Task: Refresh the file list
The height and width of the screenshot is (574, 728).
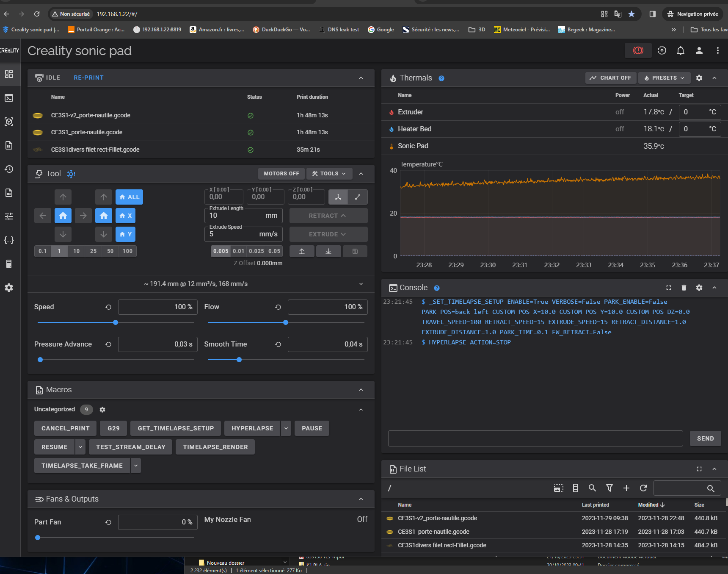Action: point(643,488)
